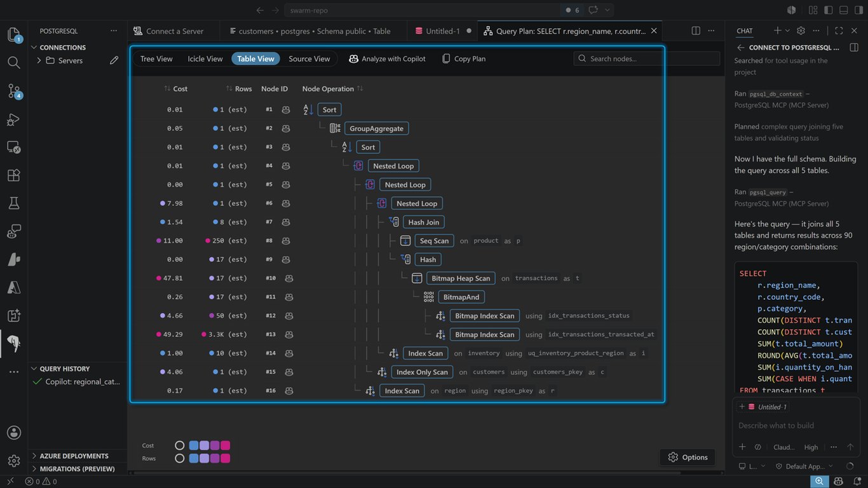Screen dimensions: 868x488
Task: Click the notification bell in status bar
Action: click(x=856, y=482)
